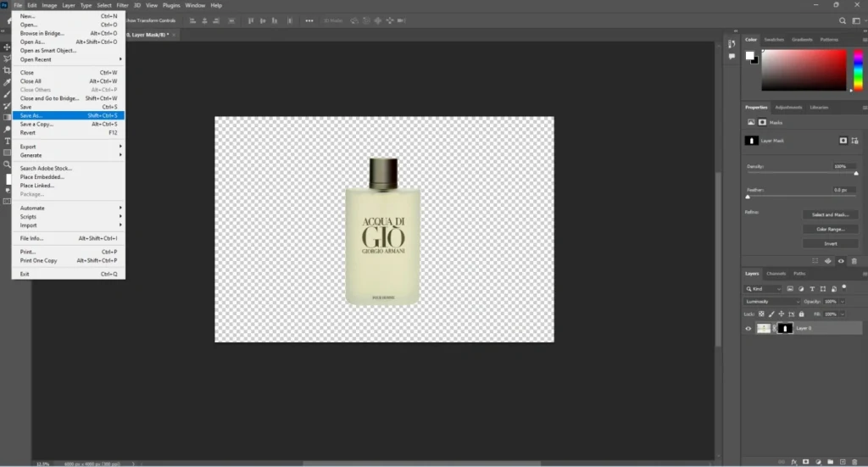Switch to the Libraries tab
Image resolution: width=868 pixels, height=467 pixels.
point(819,108)
